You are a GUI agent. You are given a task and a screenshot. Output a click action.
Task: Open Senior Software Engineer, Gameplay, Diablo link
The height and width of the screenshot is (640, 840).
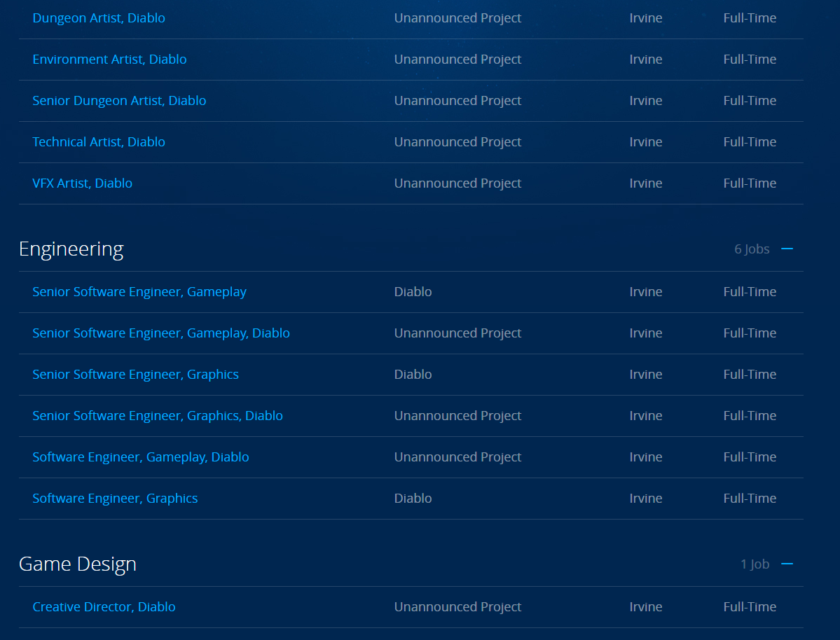click(160, 333)
